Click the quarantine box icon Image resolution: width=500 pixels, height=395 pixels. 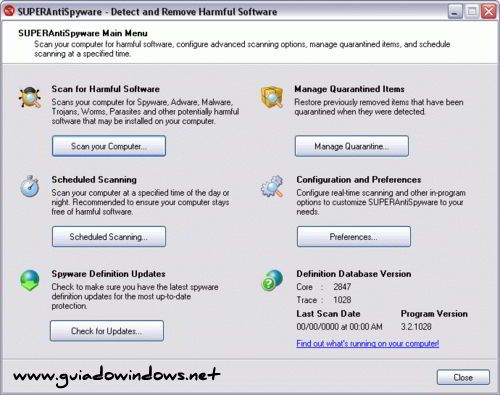tap(272, 97)
